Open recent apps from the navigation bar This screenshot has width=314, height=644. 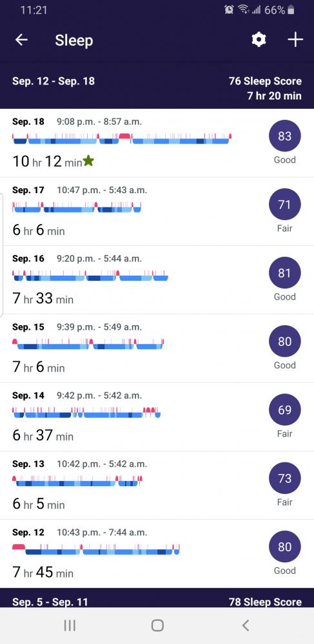pyautogui.click(x=70, y=625)
